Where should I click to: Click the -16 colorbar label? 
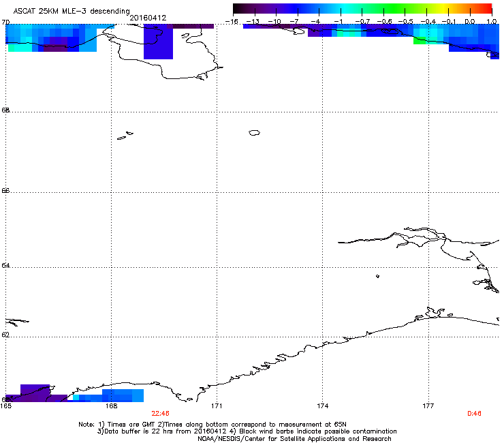pos(232,22)
